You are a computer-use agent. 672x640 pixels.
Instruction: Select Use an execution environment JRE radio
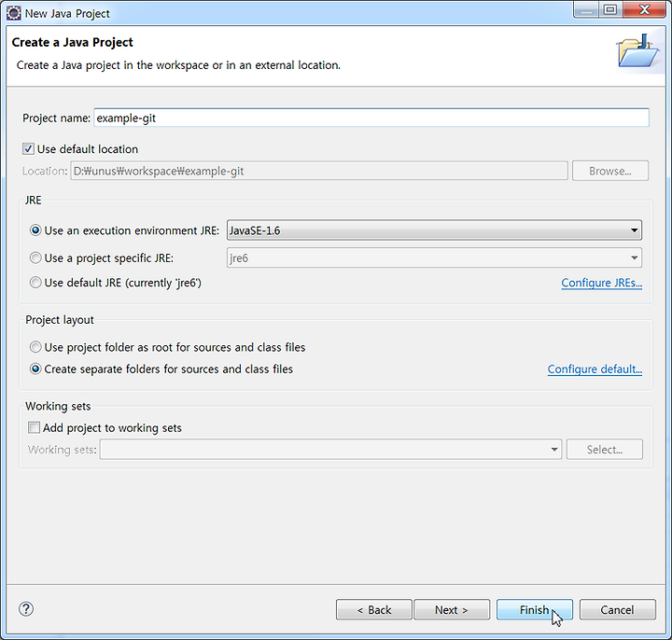[35, 230]
